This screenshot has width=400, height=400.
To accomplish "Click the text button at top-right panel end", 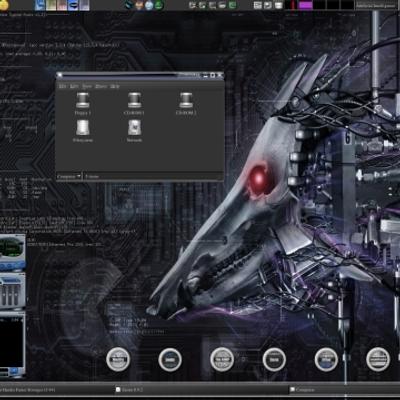I will pos(375,5).
